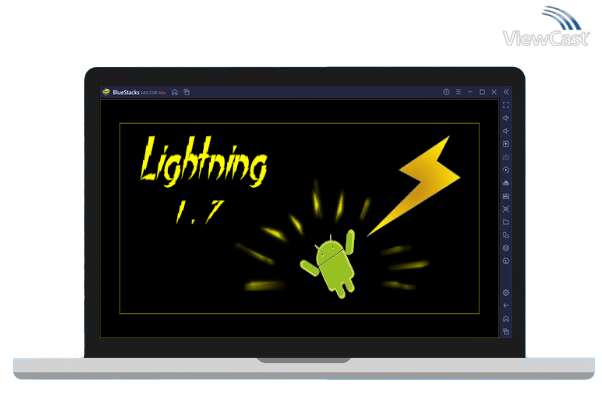The height and width of the screenshot is (414, 602).
Task: Click the upper speaker icon to raise volume
Action: pyautogui.click(x=506, y=118)
